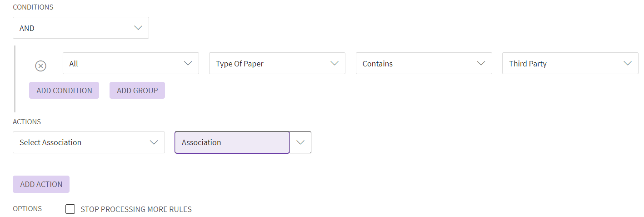
Task: Remove the Type Of Paper condition row
Action: (41, 66)
